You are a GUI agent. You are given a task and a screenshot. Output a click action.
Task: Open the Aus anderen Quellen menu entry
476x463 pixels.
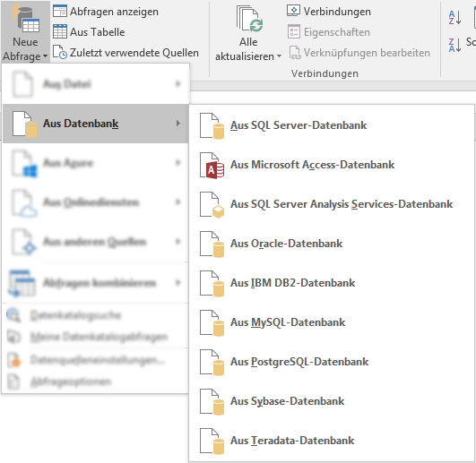(96, 242)
